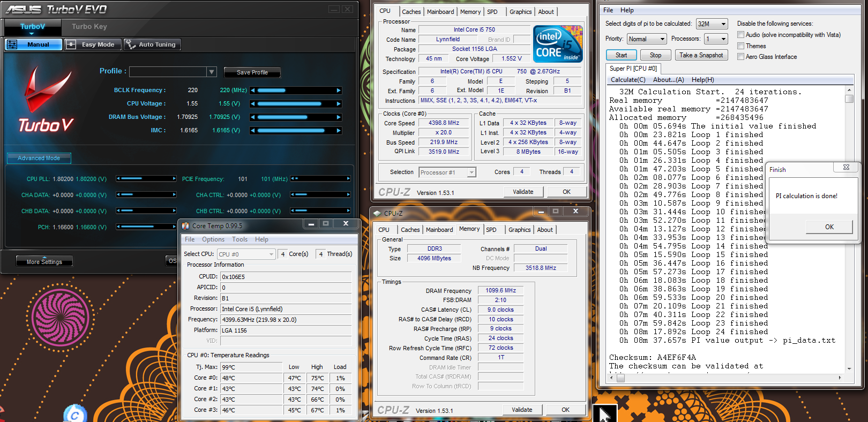The height and width of the screenshot is (422, 868).
Task: Switch to the Turbo Key tab
Action: [x=89, y=26]
